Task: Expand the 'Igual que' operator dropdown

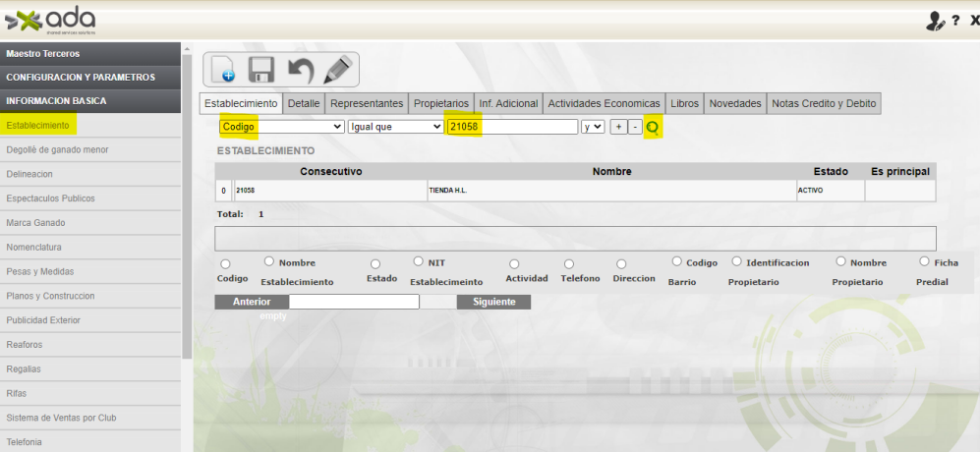Action: click(395, 127)
